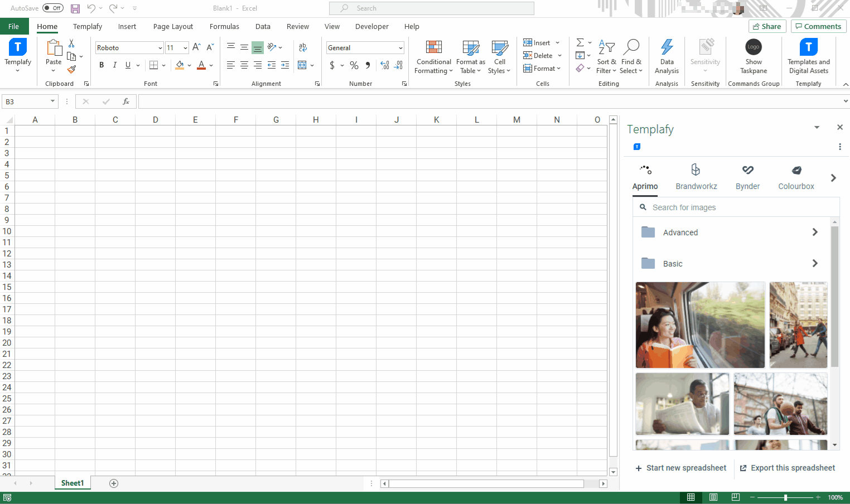Image resolution: width=850 pixels, height=504 pixels.
Task: Launch the Data Analysis tool
Action: [x=667, y=56]
